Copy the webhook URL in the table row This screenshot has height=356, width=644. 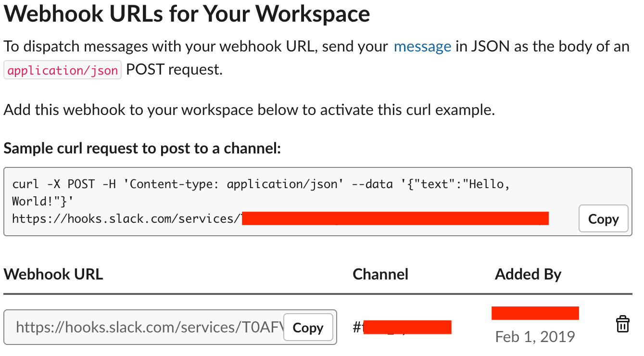(308, 328)
